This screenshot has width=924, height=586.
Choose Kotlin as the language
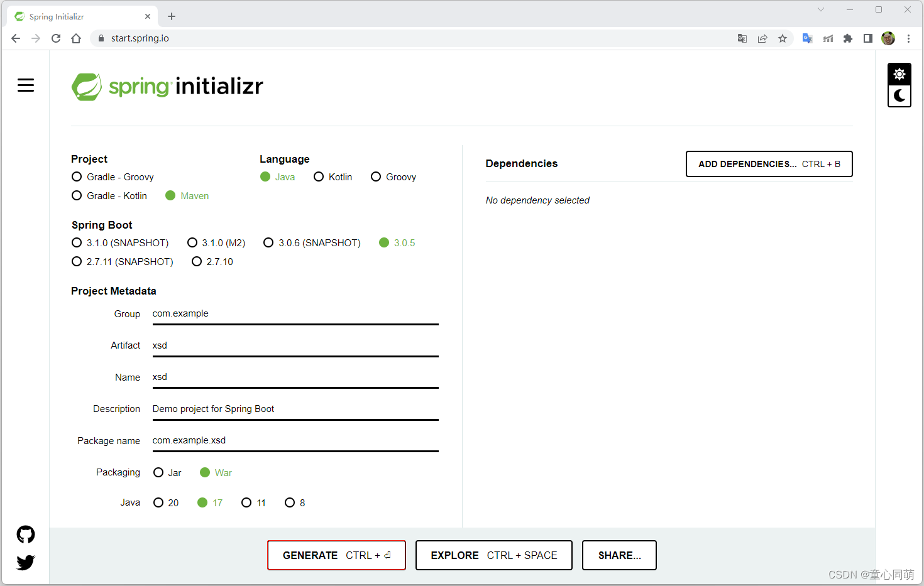click(x=333, y=177)
